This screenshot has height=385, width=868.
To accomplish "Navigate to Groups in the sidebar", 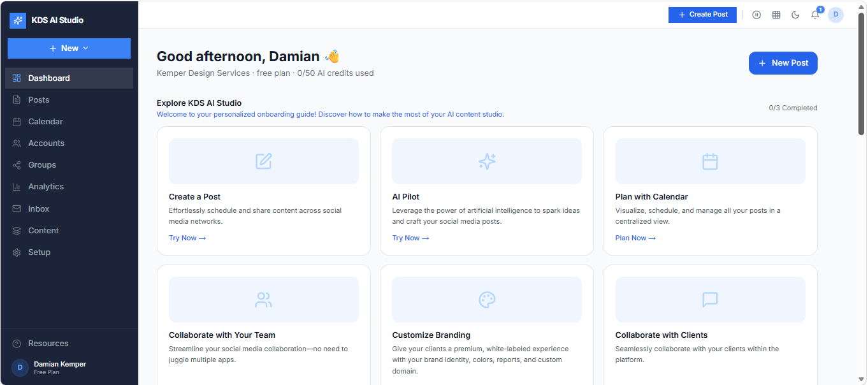I will pyautogui.click(x=69, y=165).
